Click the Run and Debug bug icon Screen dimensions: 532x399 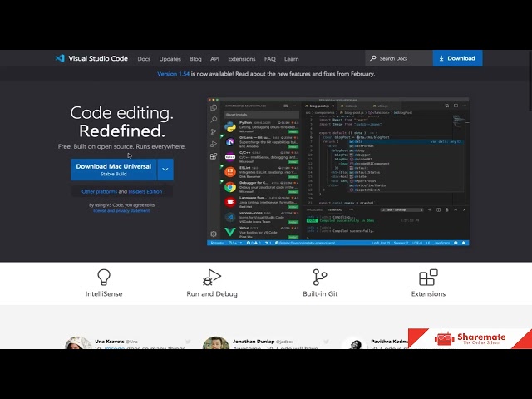pyautogui.click(x=212, y=277)
